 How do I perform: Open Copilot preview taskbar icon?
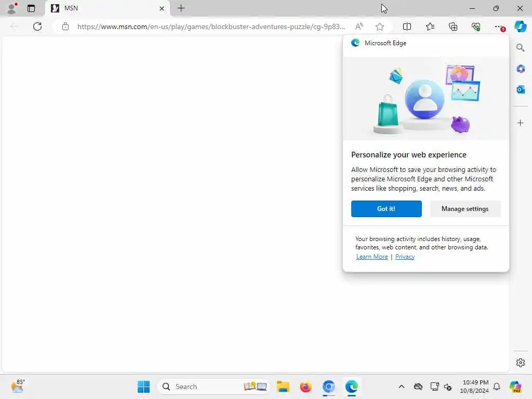coord(515,387)
